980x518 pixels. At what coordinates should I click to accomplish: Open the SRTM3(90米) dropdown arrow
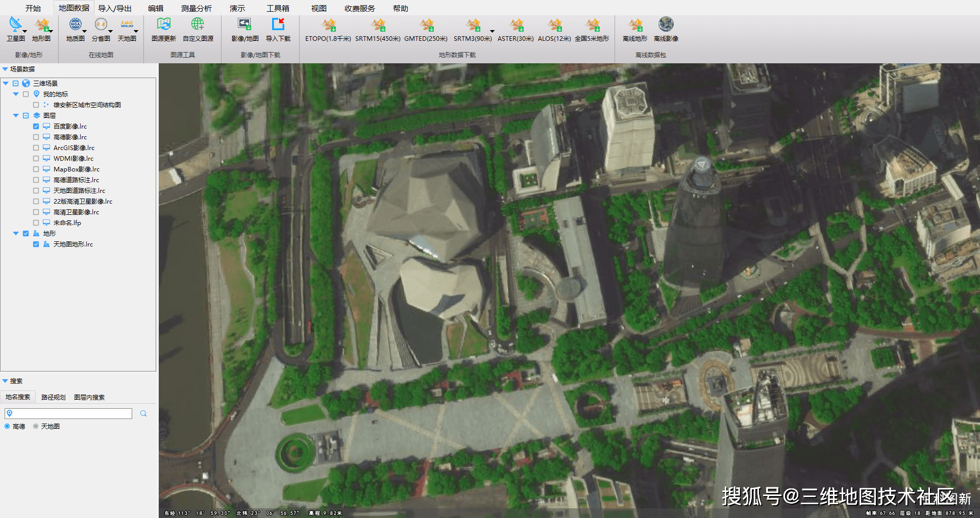point(492,31)
